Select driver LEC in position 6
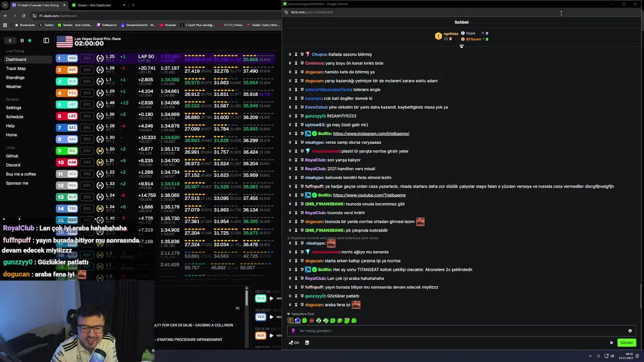This screenshot has width=644, height=362. pos(67,116)
